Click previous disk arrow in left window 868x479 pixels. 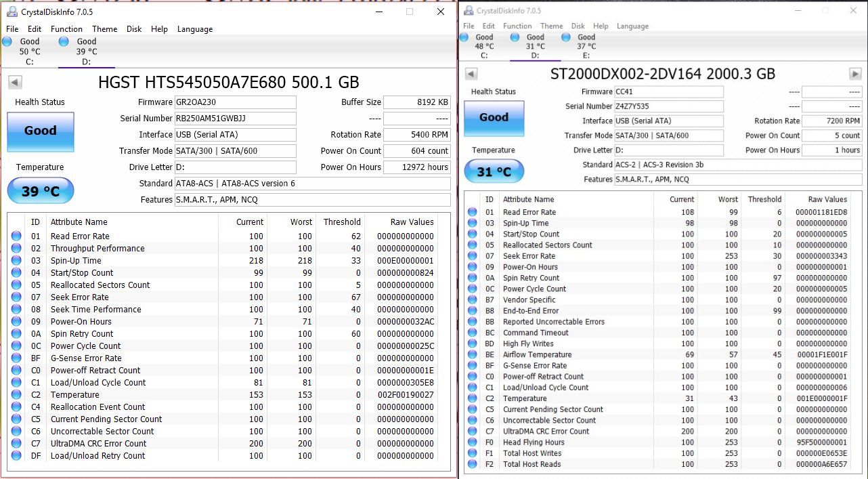(15, 82)
